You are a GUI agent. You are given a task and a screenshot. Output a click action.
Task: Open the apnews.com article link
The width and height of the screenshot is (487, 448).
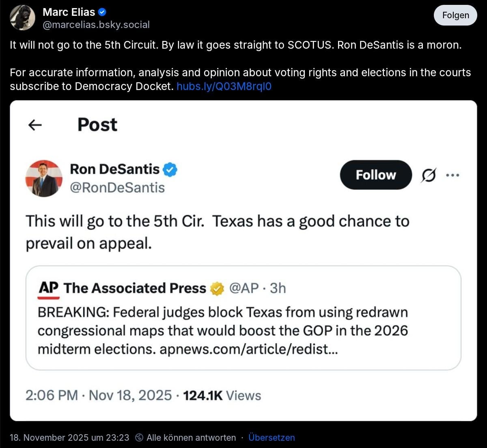(x=248, y=349)
